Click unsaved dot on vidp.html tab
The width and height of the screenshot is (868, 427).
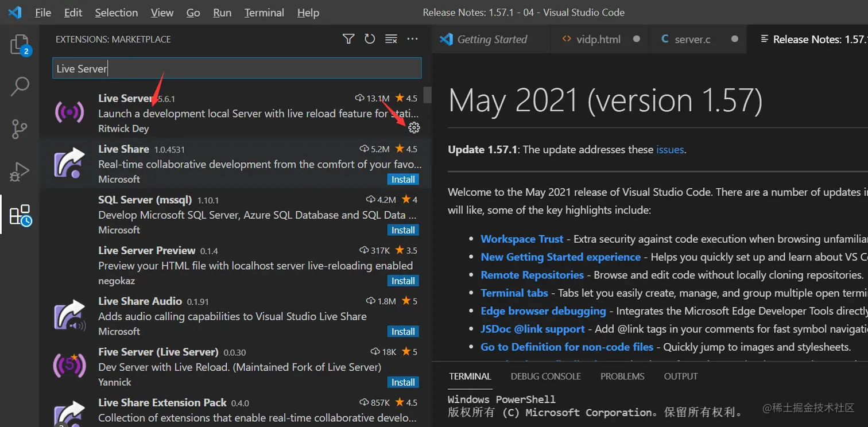coord(636,39)
